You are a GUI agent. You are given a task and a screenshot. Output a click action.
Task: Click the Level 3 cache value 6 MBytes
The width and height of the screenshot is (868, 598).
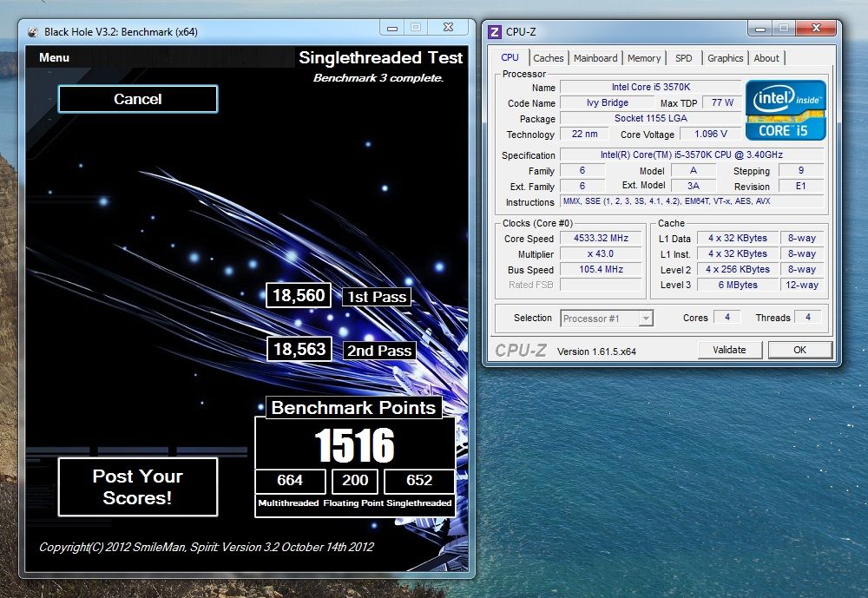point(737,285)
